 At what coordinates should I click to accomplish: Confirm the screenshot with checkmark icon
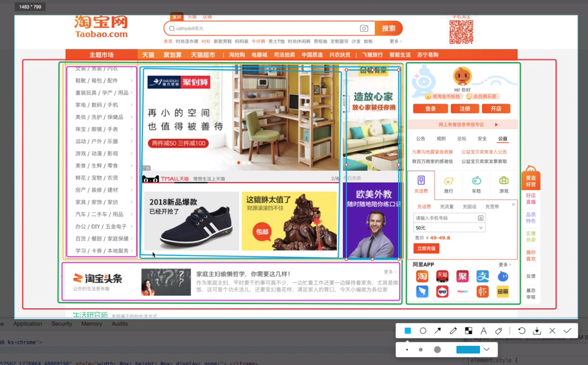pyautogui.click(x=568, y=330)
